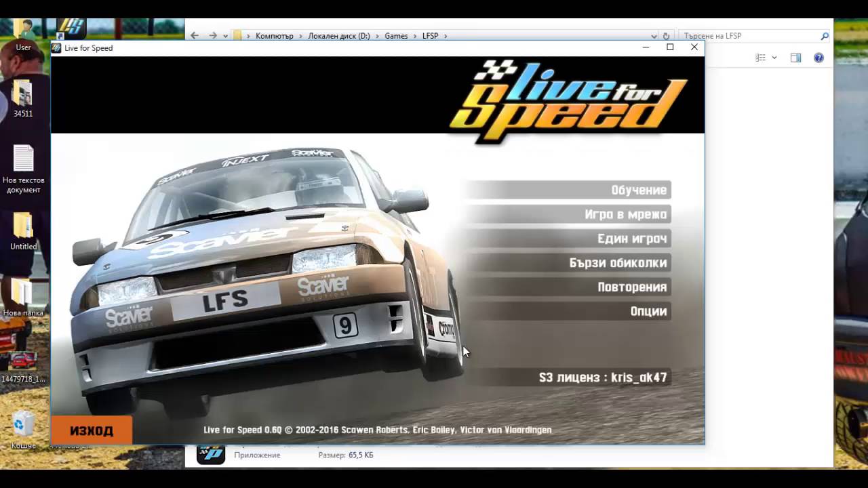Maximize the Live for Speed window
Viewport: 868px width, 488px height.
coord(670,47)
